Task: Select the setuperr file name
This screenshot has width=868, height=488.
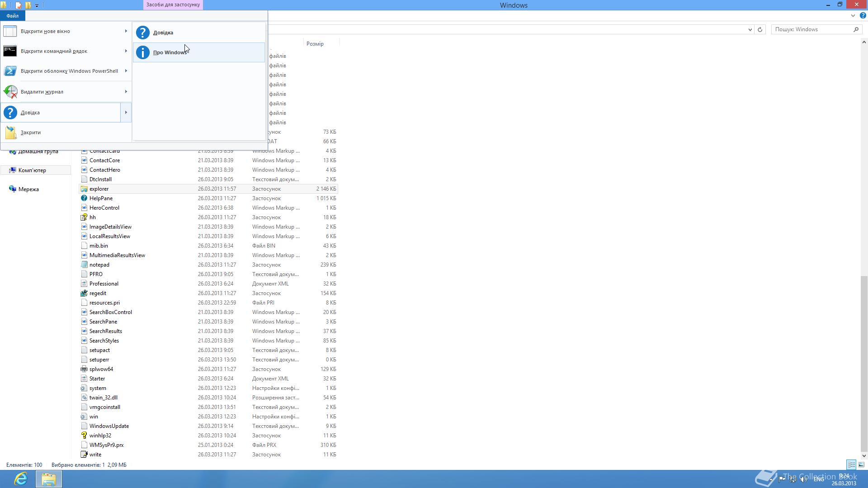Action: tap(99, 360)
